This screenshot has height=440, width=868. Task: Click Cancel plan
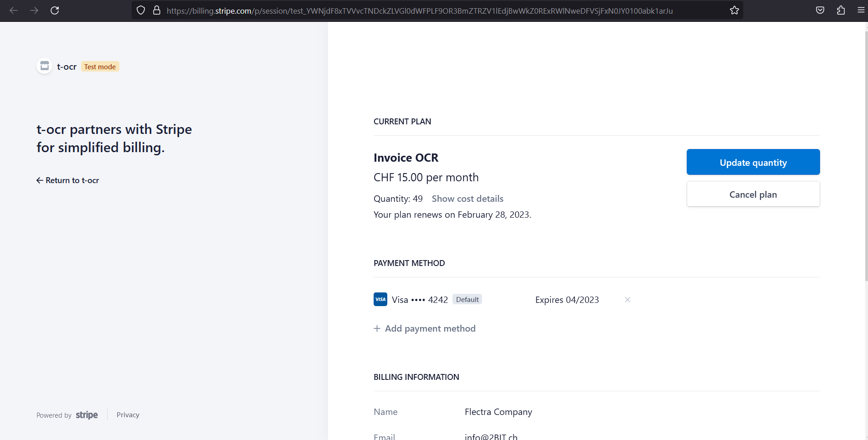[x=752, y=194]
